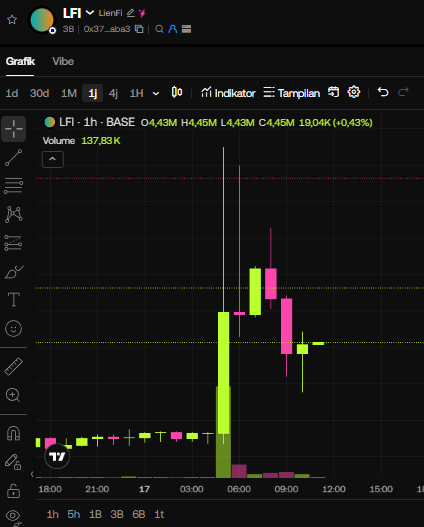Expand more timeframe options chevron
The height and width of the screenshot is (527, 424).
pos(156,93)
